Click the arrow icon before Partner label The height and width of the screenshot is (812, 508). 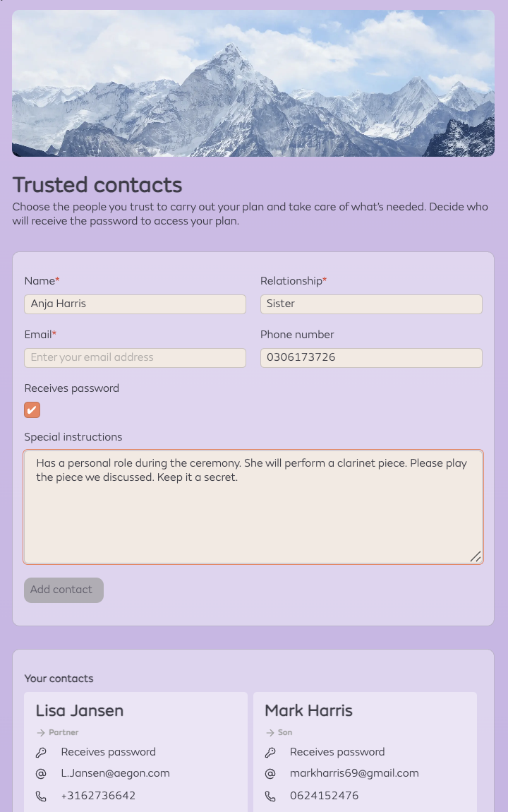pyautogui.click(x=41, y=733)
